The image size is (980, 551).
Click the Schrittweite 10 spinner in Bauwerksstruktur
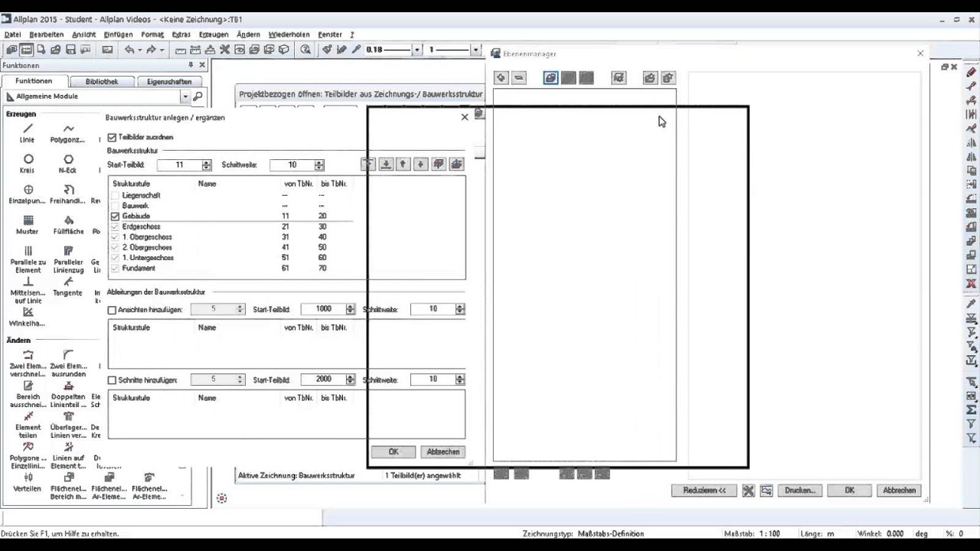318,165
